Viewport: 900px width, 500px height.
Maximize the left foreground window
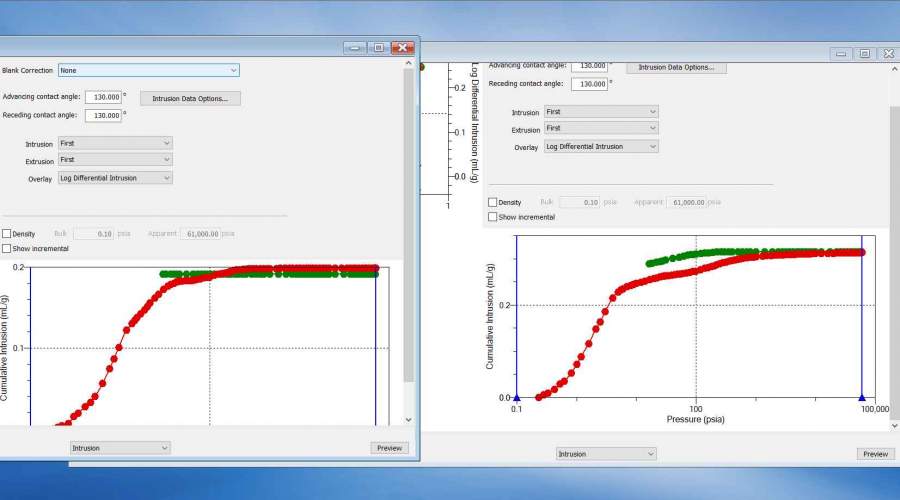tap(378, 47)
